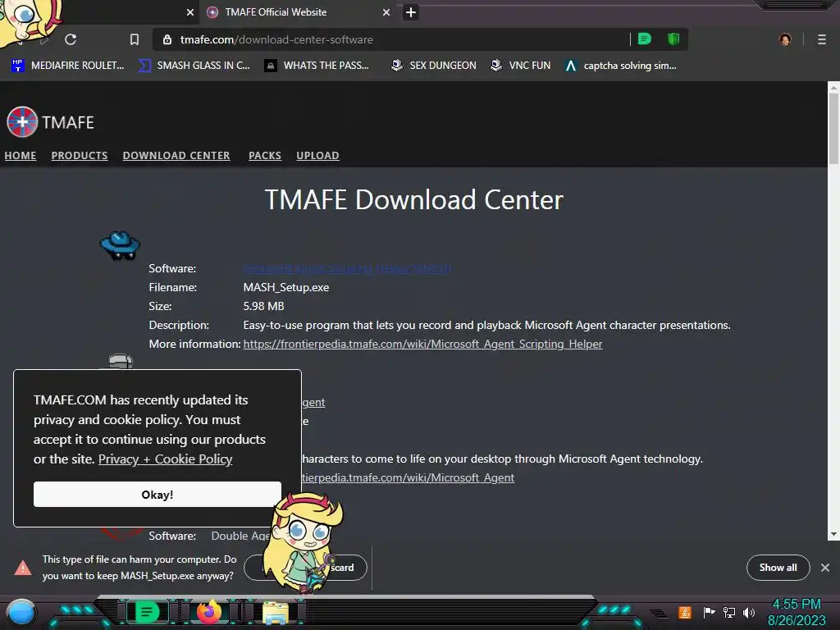Accept the cookie policy with Okay!
The image size is (840, 630).
click(157, 494)
